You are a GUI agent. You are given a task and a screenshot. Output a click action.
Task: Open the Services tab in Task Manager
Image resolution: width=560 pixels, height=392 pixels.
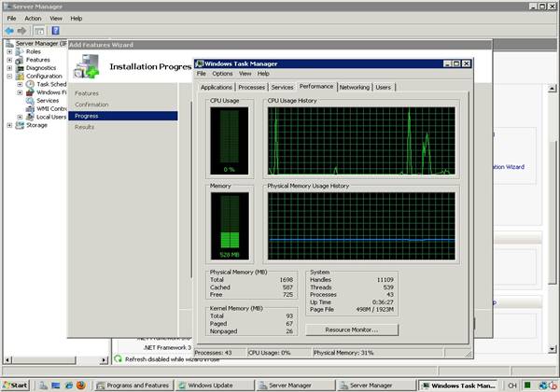coord(282,87)
